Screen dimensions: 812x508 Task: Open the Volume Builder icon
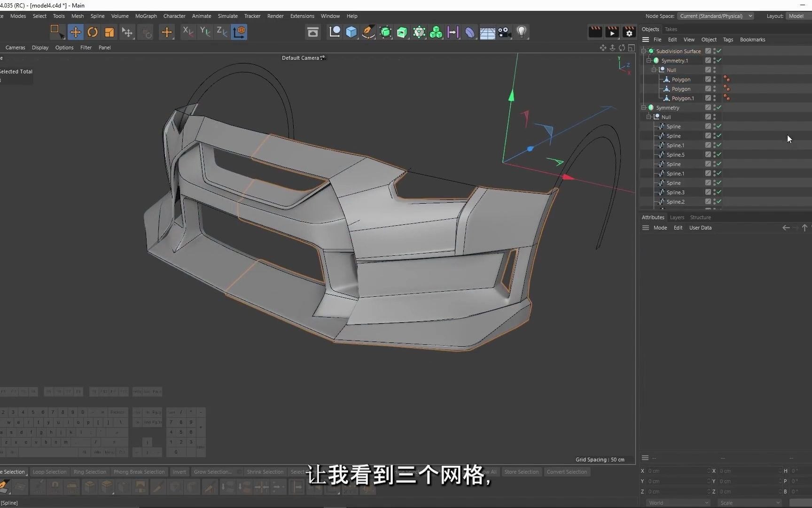[436, 32]
